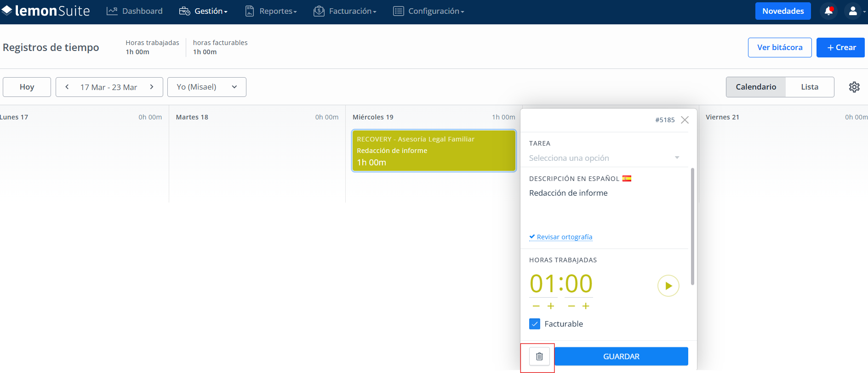Open the Facturación menu
This screenshot has width=868, height=373.
pyautogui.click(x=345, y=11)
